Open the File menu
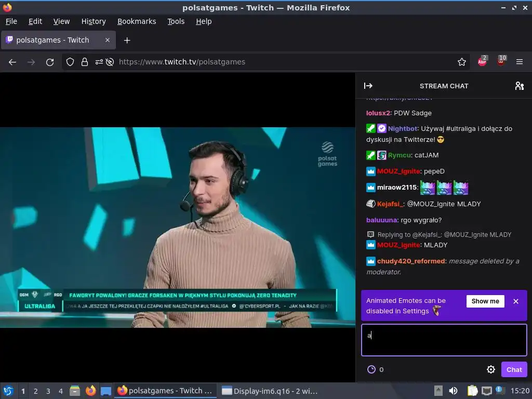Image resolution: width=532 pixels, height=399 pixels. click(11, 21)
